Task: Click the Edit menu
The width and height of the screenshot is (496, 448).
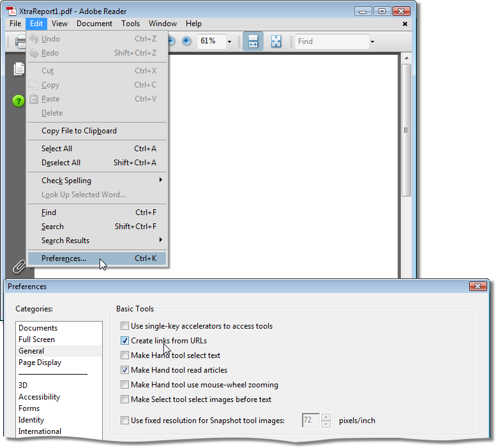Action: (36, 24)
